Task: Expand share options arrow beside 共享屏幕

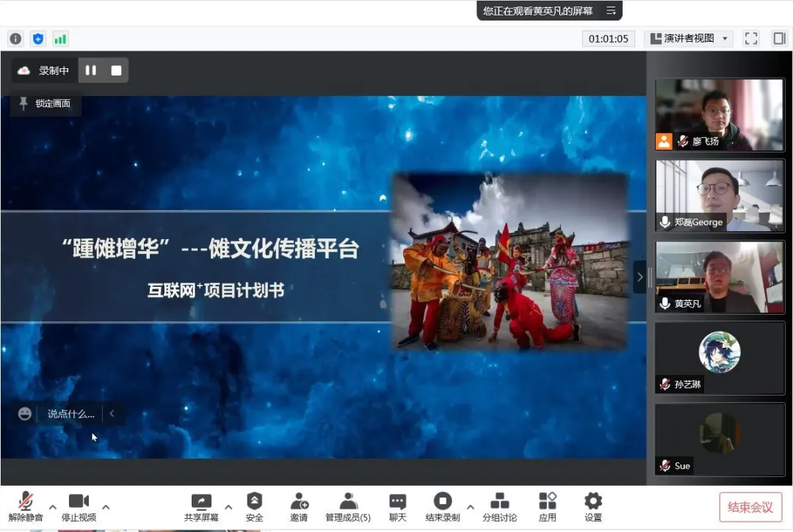Action: 228,506
